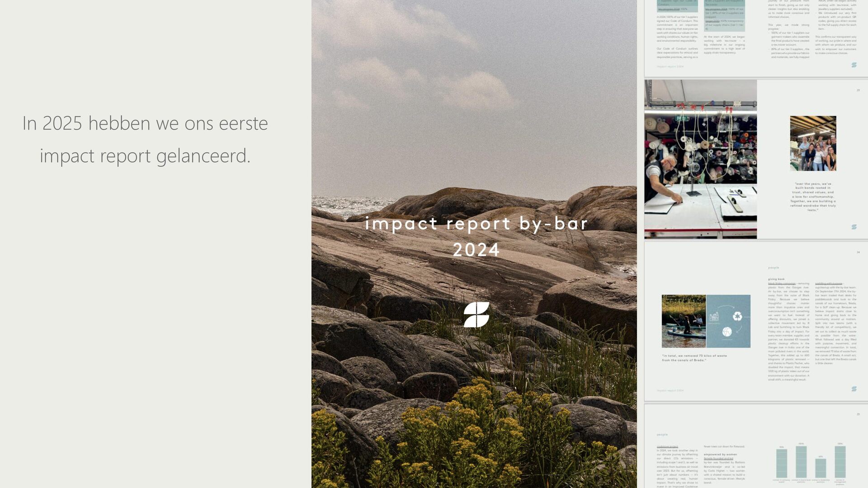Click the recycling symbol in blue graphic
Image resolution: width=868 pixels, height=488 pixels.
[737, 316]
